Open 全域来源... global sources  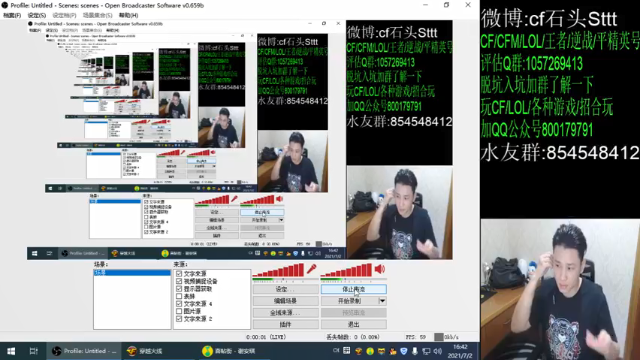[x=286, y=313]
